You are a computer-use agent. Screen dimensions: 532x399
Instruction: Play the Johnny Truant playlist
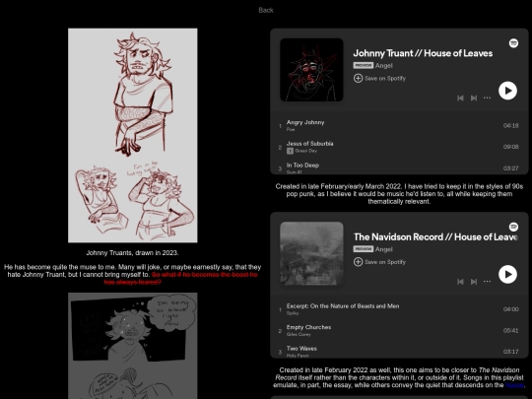click(x=507, y=91)
